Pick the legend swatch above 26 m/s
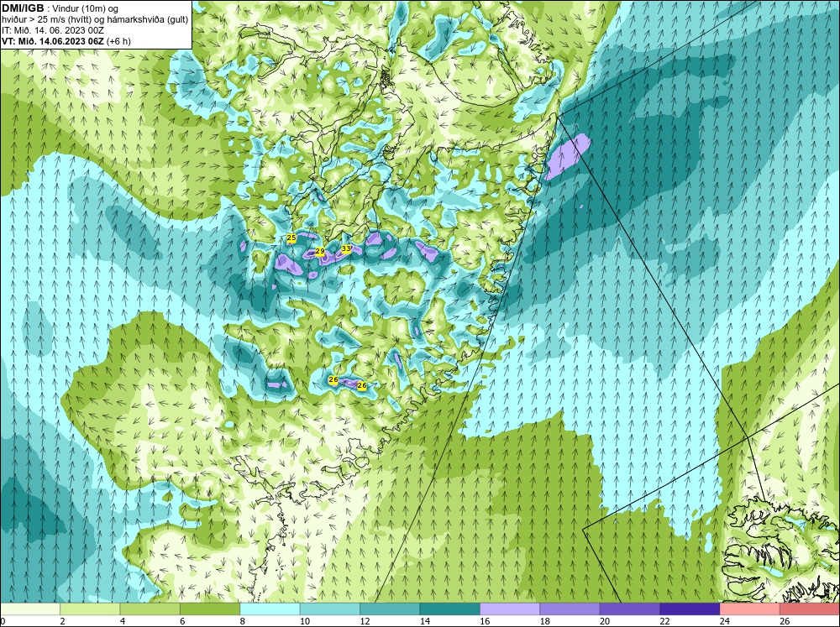The image size is (840, 627). (x=810, y=609)
